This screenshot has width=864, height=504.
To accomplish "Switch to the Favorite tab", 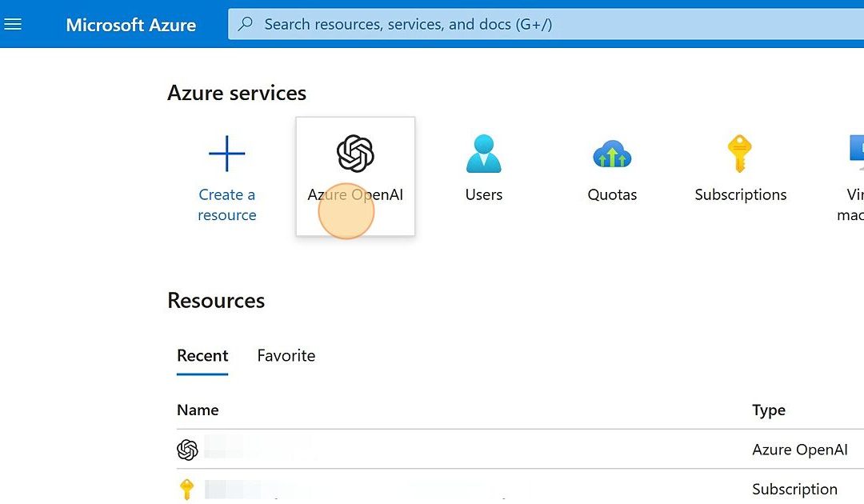I will (286, 356).
